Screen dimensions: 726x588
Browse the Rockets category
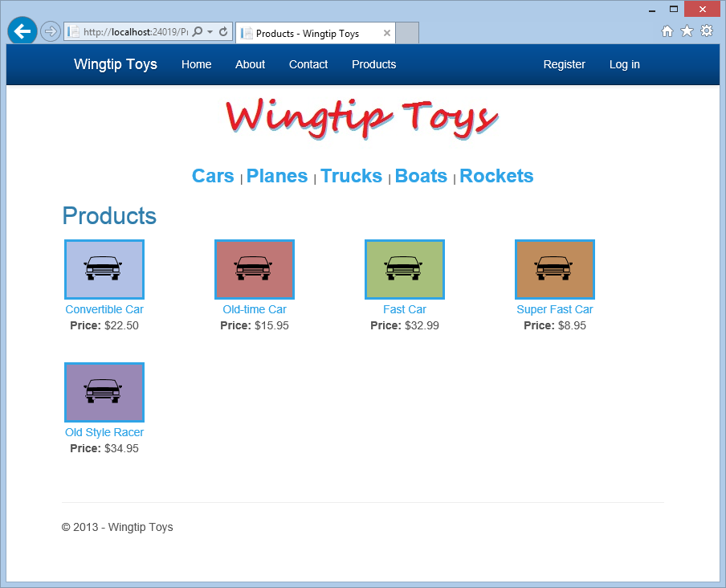point(496,175)
